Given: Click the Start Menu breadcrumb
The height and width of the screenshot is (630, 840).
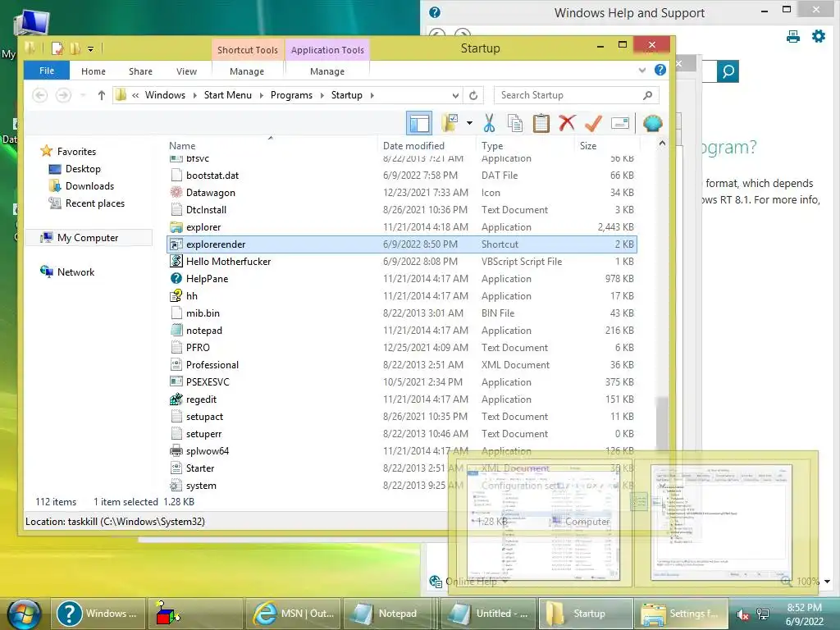Looking at the screenshot, I should pyautogui.click(x=228, y=95).
